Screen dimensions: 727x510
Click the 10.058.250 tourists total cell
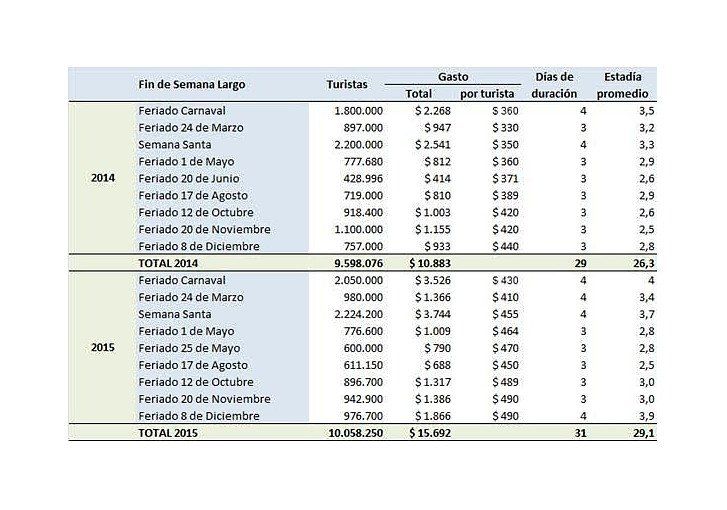tap(352, 433)
